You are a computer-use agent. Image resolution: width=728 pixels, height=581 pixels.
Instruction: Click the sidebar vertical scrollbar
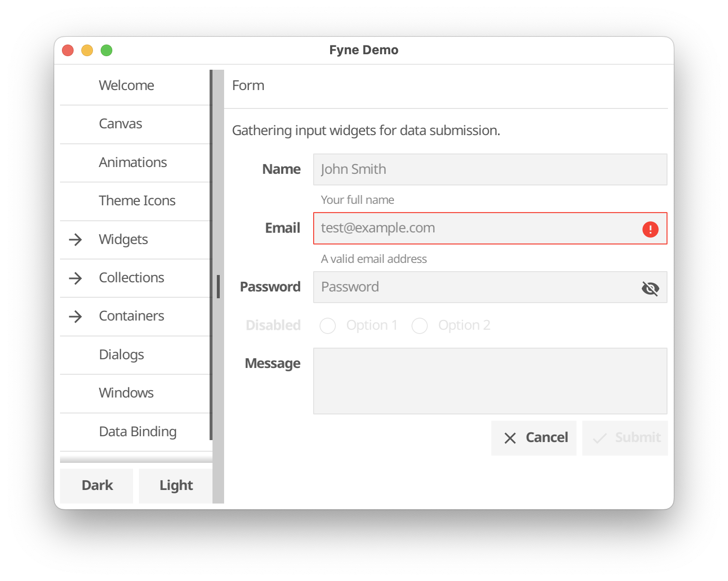tap(211, 255)
